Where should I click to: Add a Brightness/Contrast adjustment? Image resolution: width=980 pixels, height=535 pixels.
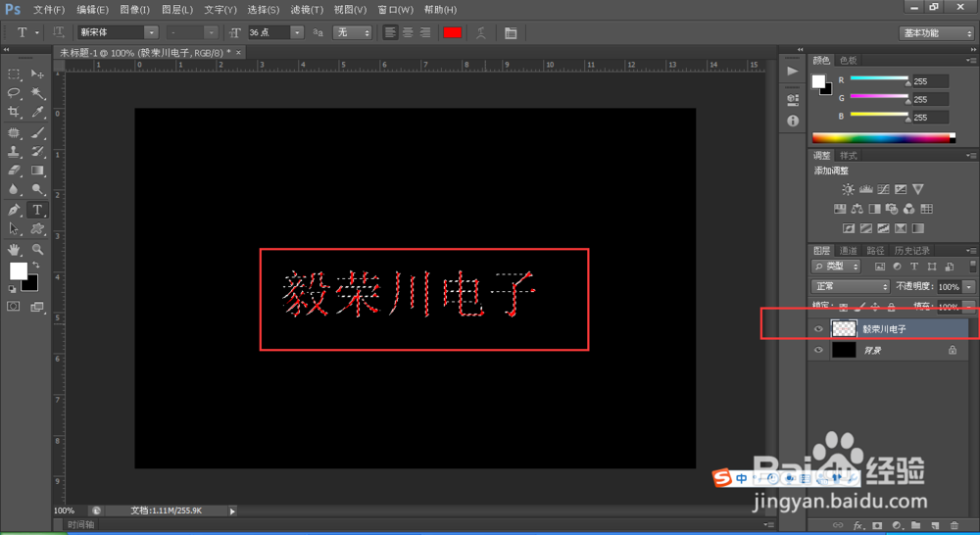click(848, 189)
